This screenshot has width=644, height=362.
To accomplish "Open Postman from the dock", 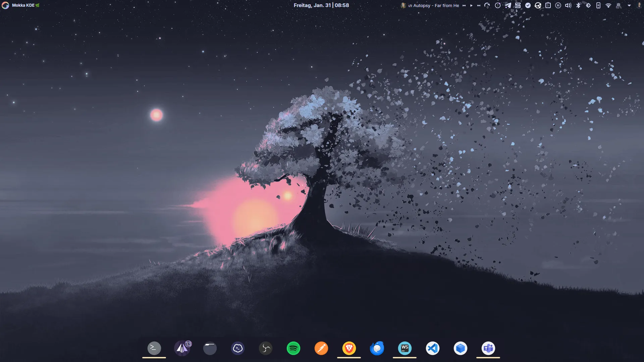I will point(321,348).
